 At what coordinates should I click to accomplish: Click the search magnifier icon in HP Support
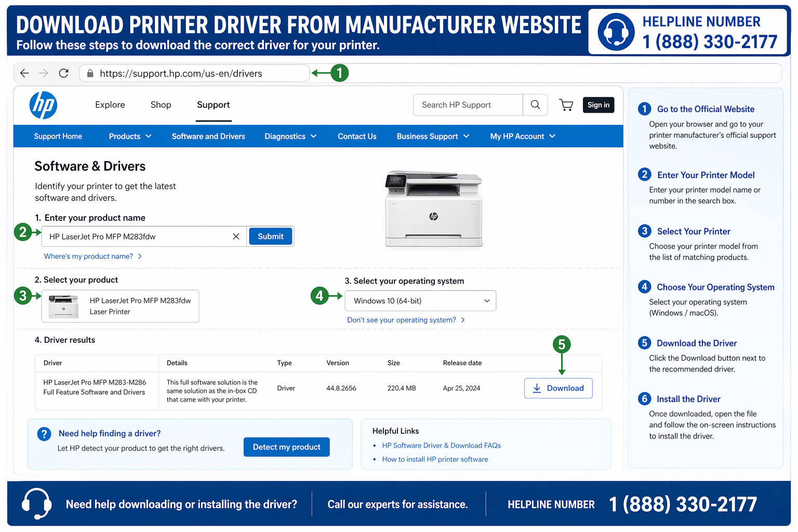point(535,105)
